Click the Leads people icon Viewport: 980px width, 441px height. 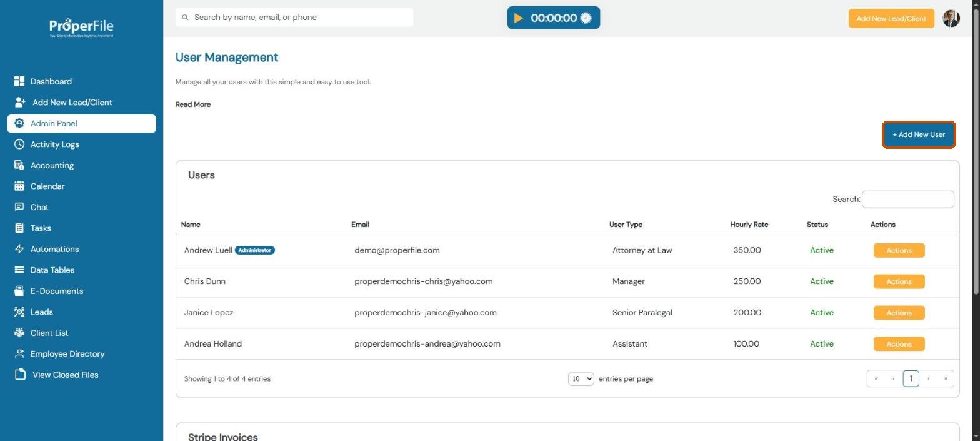19,312
